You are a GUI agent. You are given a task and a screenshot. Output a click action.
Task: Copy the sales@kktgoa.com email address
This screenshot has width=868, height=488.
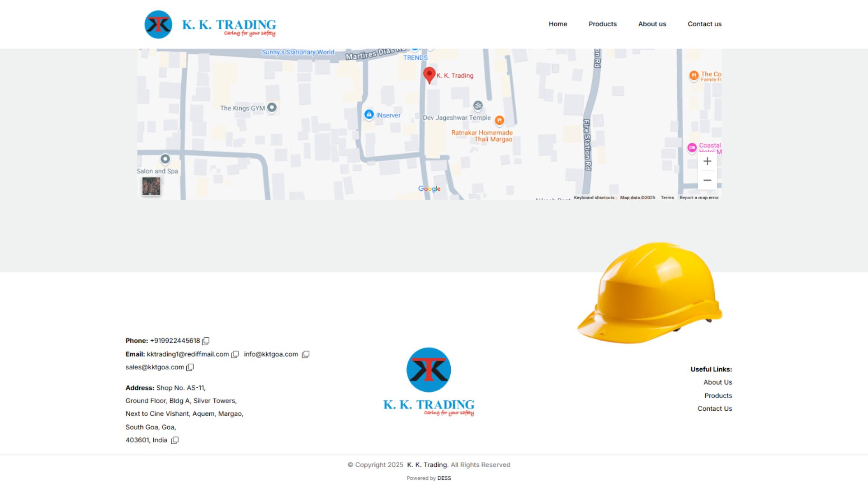190,367
